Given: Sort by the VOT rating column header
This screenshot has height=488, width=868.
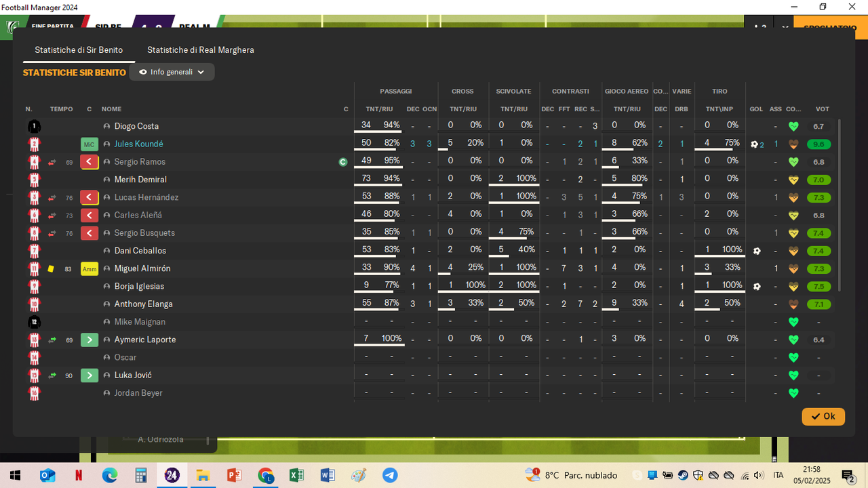Looking at the screenshot, I should [823, 109].
